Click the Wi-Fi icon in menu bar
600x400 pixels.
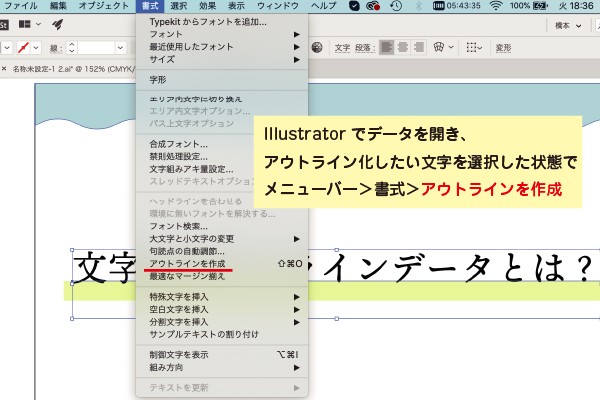[x=496, y=6]
